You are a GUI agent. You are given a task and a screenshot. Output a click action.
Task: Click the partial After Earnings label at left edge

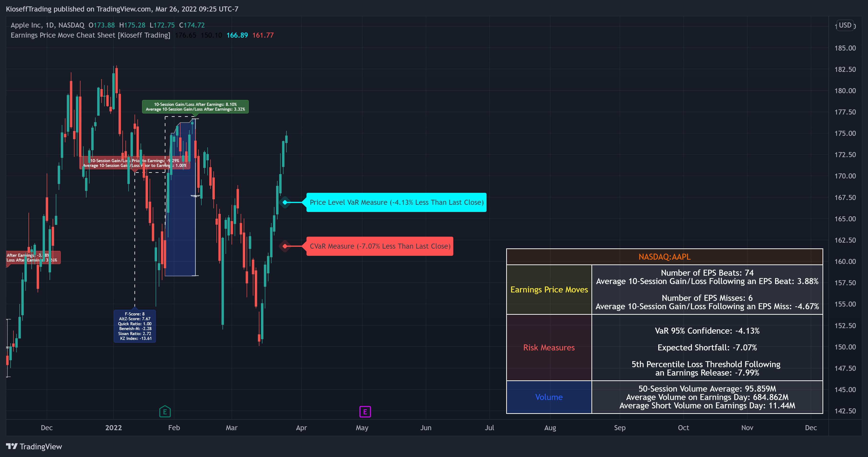[33, 257]
